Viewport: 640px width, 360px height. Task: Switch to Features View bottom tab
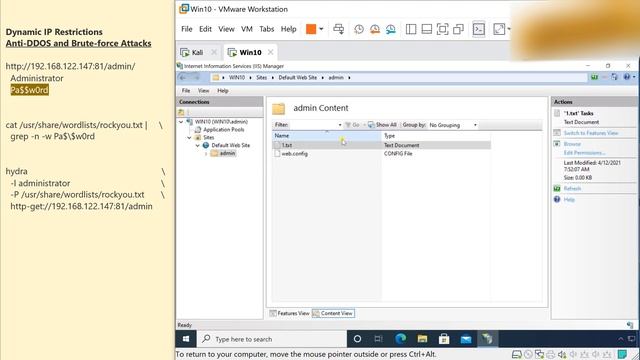click(x=289, y=313)
